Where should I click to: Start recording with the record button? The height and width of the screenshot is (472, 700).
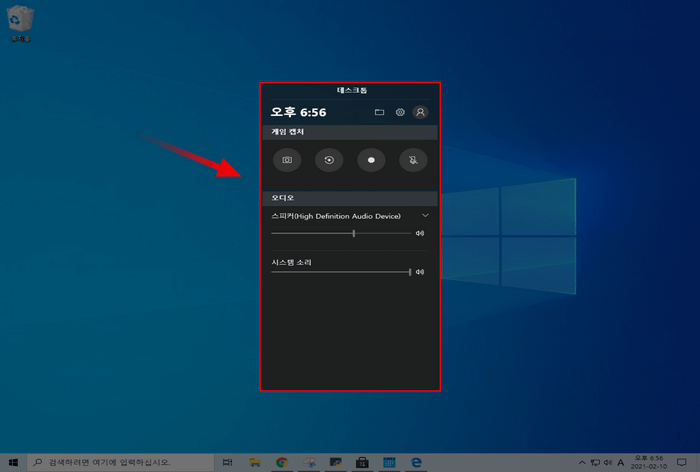coord(371,160)
